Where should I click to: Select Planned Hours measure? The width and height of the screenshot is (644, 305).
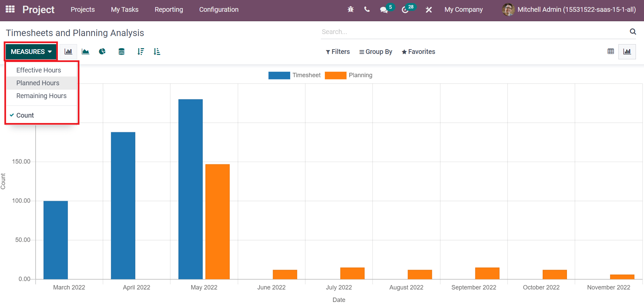[x=38, y=83]
